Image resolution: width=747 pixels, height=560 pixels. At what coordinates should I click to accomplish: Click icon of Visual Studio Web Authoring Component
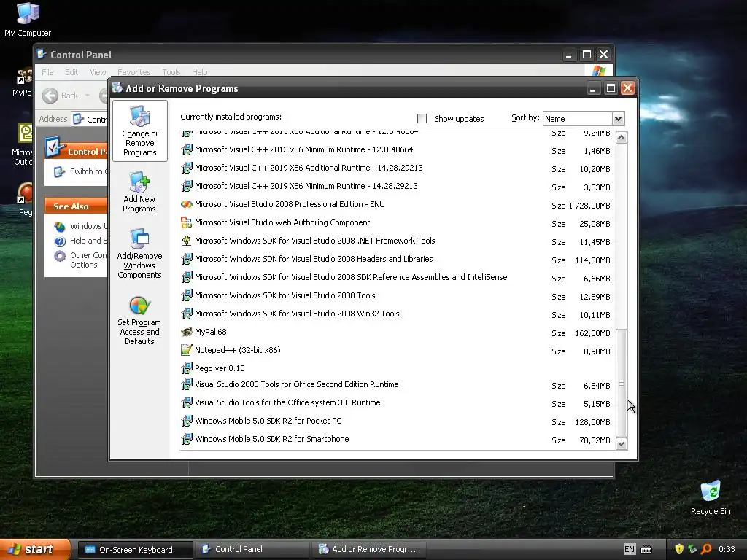(x=186, y=222)
